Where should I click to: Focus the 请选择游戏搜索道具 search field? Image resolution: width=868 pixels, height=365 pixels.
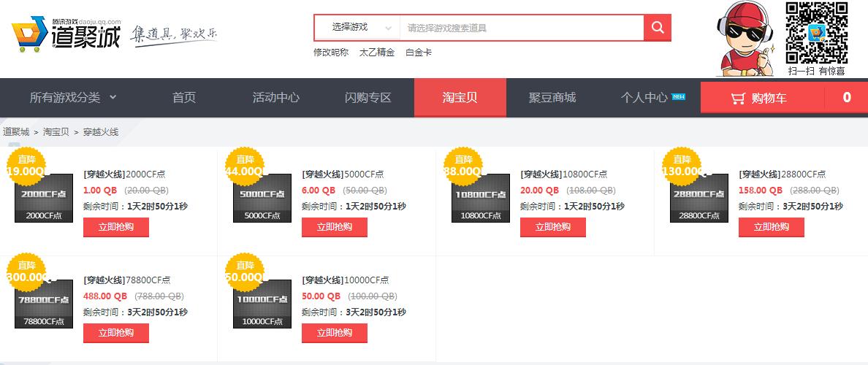click(x=522, y=28)
